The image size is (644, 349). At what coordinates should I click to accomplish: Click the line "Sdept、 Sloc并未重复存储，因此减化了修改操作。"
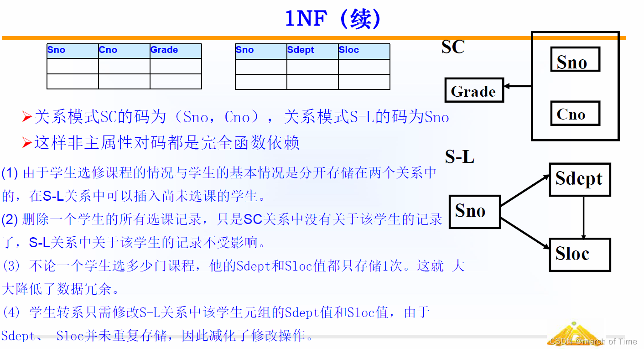pyautogui.click(x=158, y=336)
